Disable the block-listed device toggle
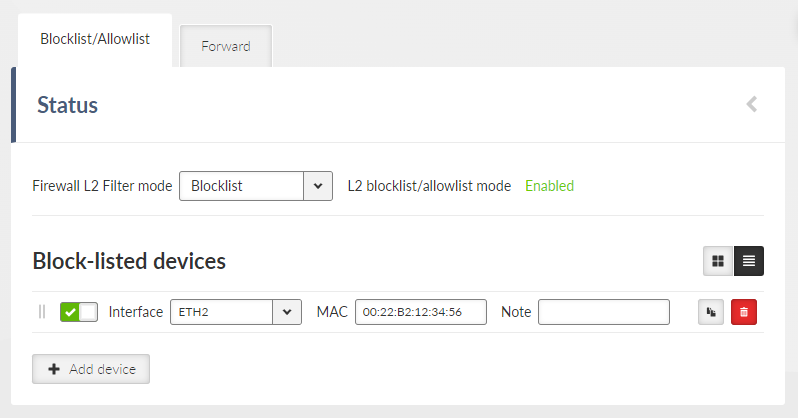Screen dimensions: 798x418 (x=79, y=312)
